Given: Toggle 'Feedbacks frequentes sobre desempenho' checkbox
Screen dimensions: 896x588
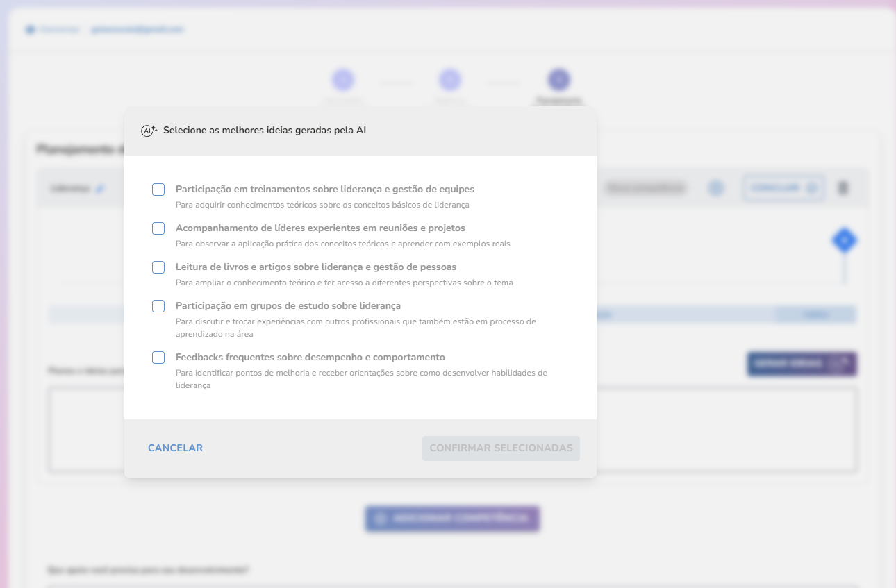Looking at the screenshot, I should [x=158, y=358].
